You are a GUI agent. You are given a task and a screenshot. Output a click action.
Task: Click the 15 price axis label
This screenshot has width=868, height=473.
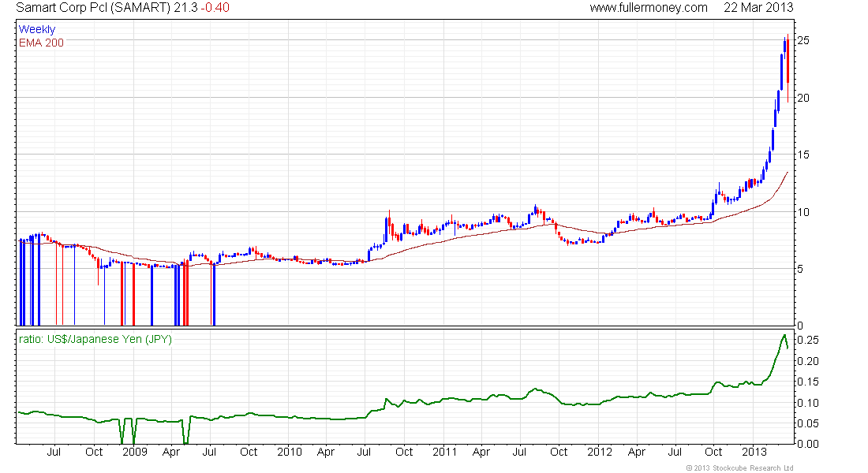pyautogui.click(x=802, y=155)
